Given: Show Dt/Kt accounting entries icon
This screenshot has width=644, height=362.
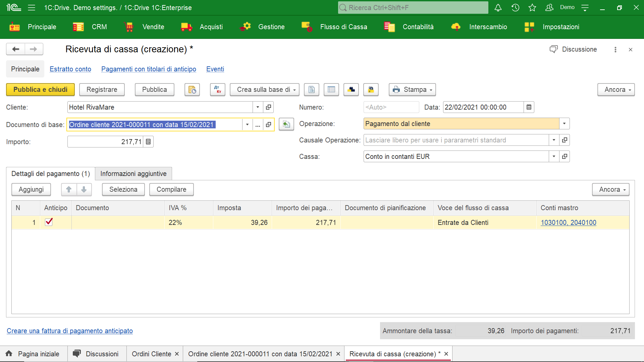Looking at the screenshot, I should tap(218, 89).
